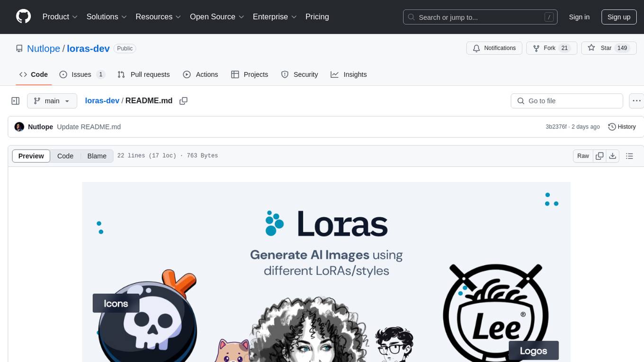Viewport: 644px width, 362px height.
Task: Focus the Search or jump to field
Action: tap(480, 17)
